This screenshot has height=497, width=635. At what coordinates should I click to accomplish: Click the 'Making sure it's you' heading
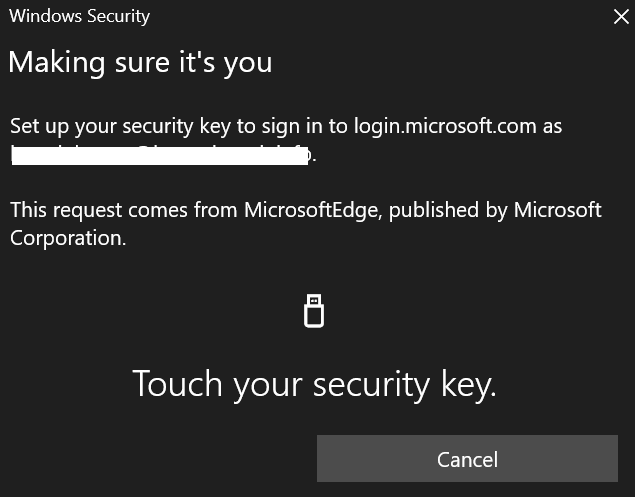pyautogui.click(x=140, y=62)
